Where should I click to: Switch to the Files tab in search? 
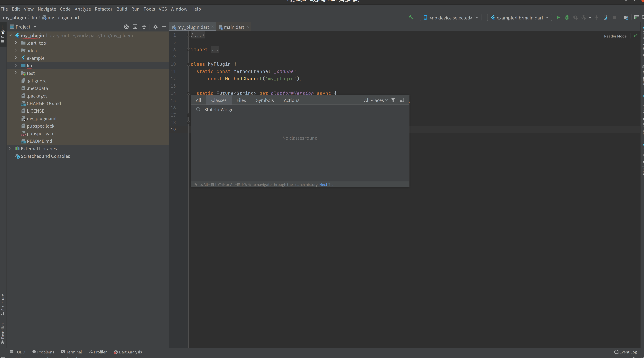[x=241, y=100]
